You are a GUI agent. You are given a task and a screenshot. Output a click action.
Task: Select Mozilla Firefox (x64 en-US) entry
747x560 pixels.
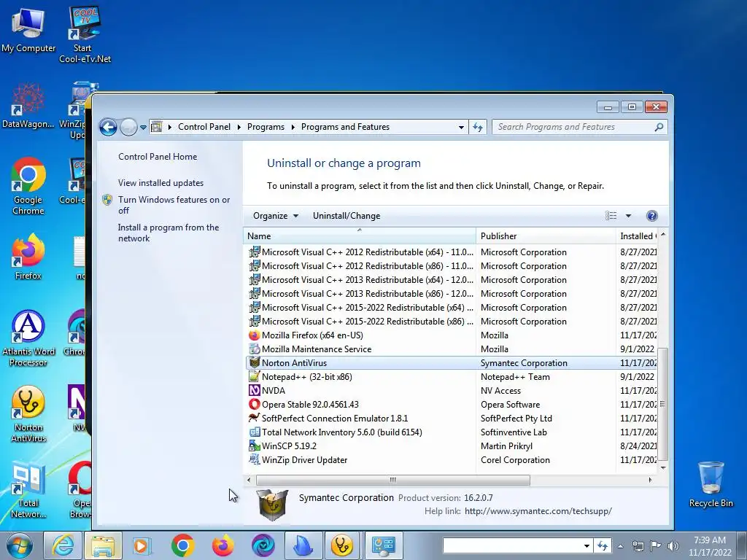click(451, 335)
